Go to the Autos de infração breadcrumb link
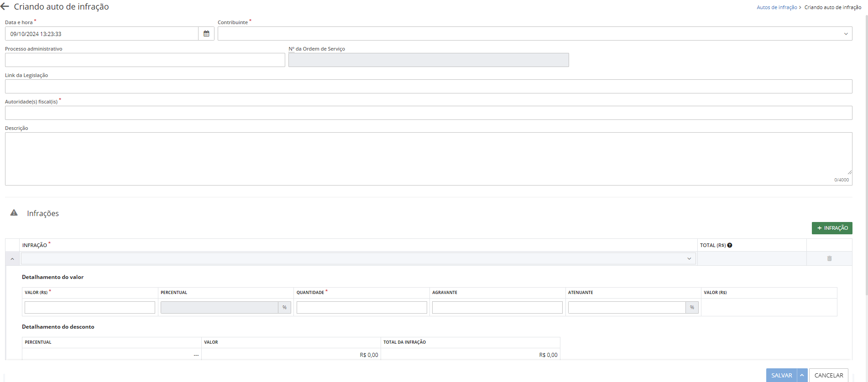 pos(777,7)
